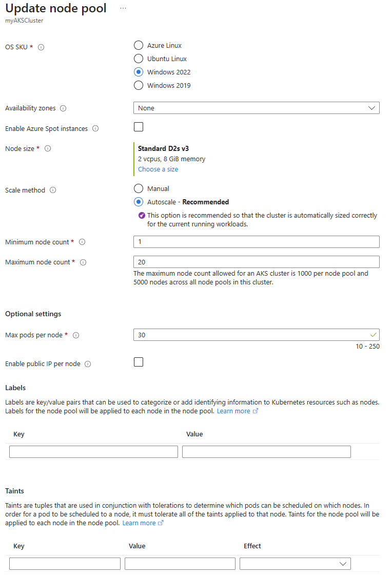Click the Key field under Labels
The image size is (392, 575).
(93, 451)
